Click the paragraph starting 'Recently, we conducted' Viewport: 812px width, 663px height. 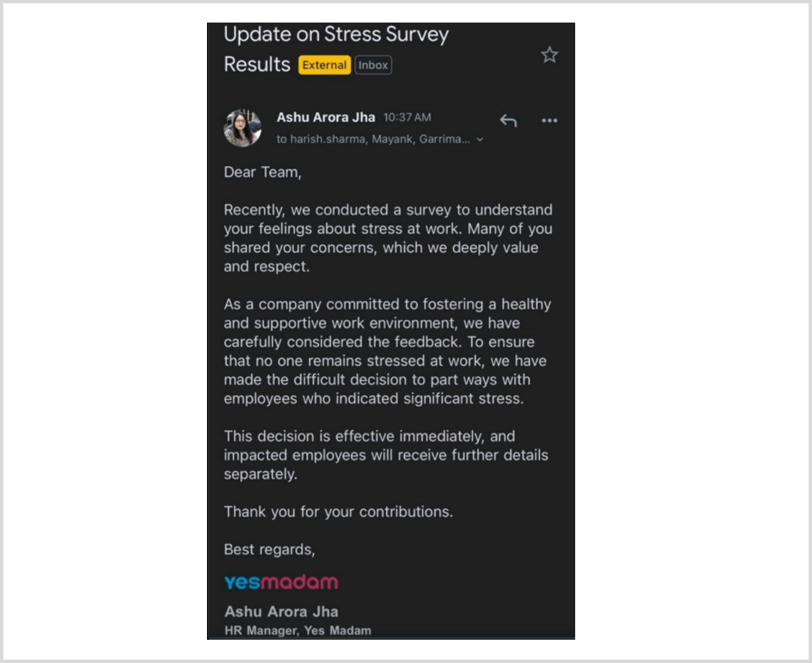pos(388,238)
